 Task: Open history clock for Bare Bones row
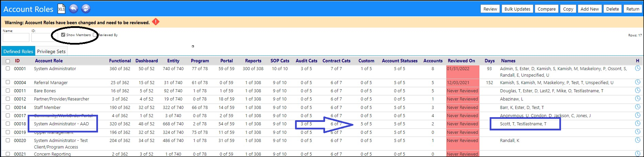(638, 90)
